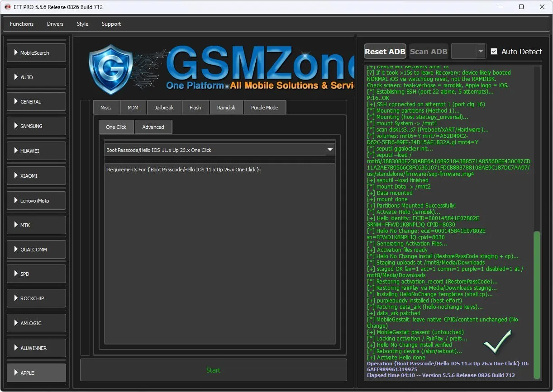Click the log panel vertical scrollbar thumb

[537, 305]
